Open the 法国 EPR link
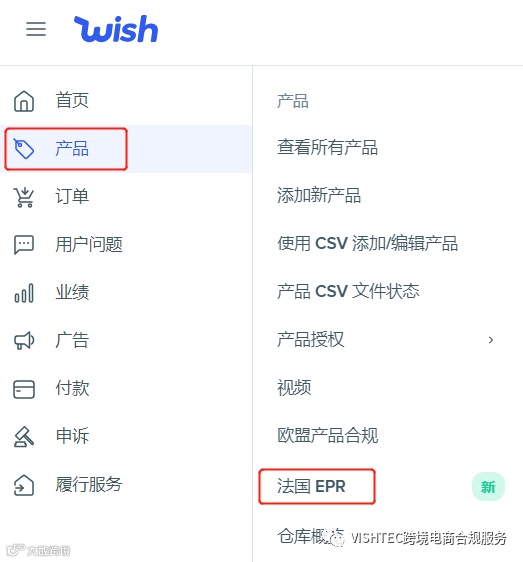This screenshot has width=523, height=562. (311, 486)
